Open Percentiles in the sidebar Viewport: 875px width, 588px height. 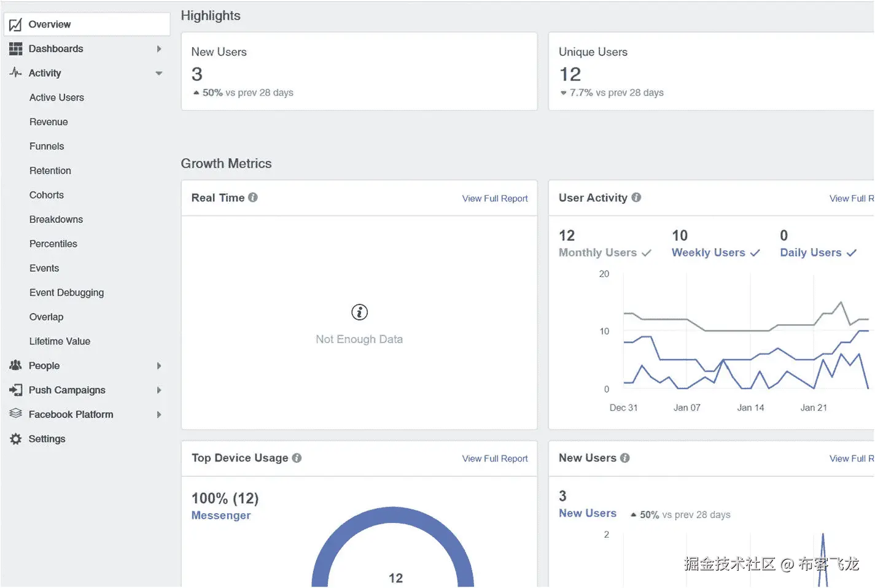point(53,244)
